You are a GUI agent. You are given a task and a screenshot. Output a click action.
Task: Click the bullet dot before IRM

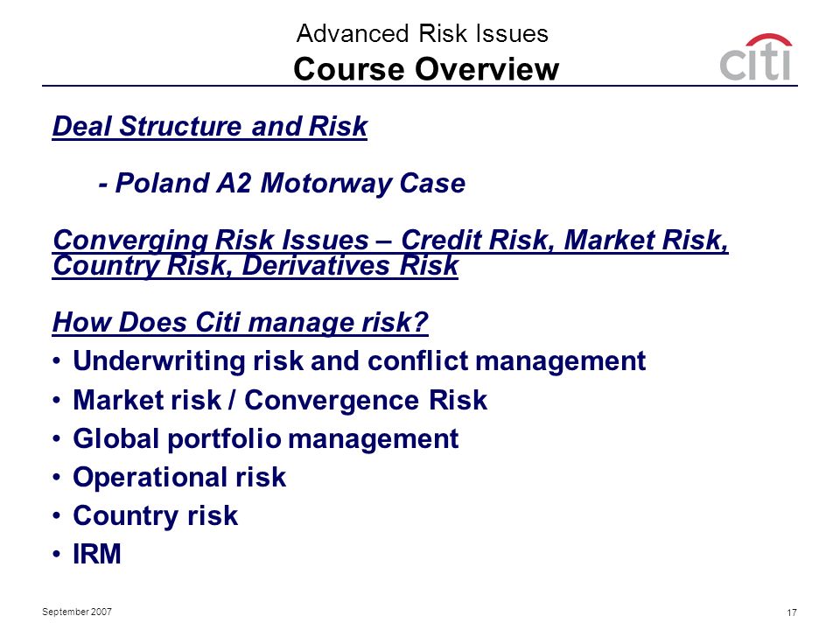click(x=57, y=555)
